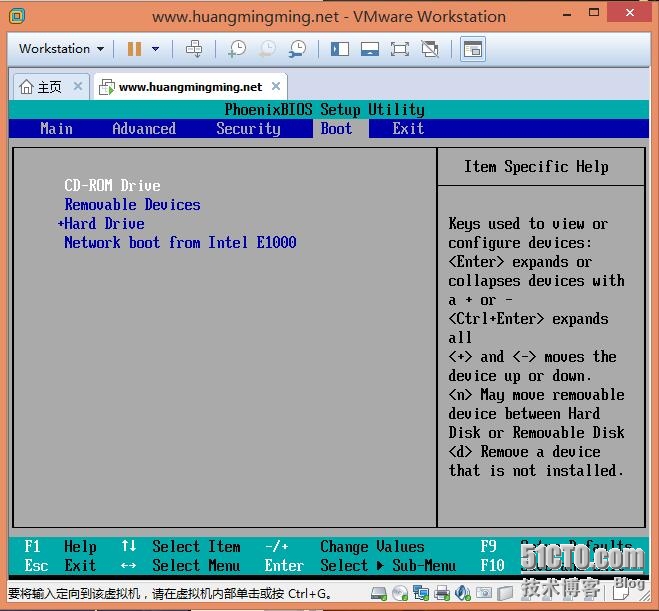Close the 主页 tab
This screenshot has height=611, width=659.
pos(78,86)
